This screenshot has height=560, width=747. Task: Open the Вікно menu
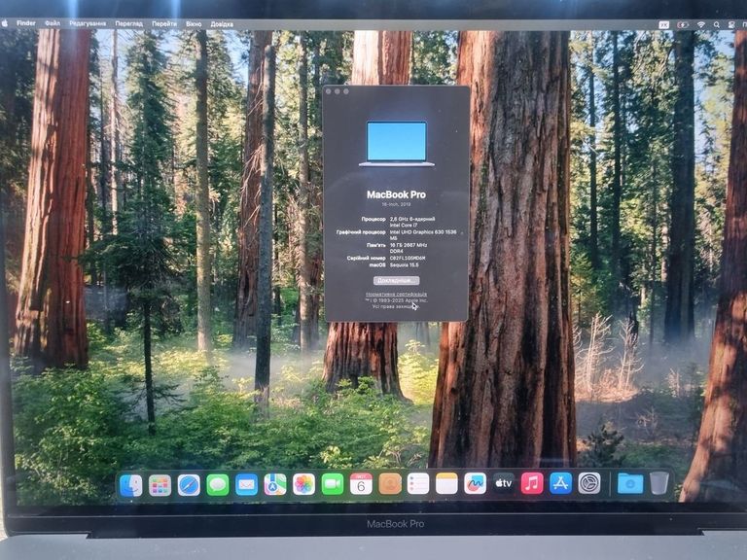tap(194, 23)
